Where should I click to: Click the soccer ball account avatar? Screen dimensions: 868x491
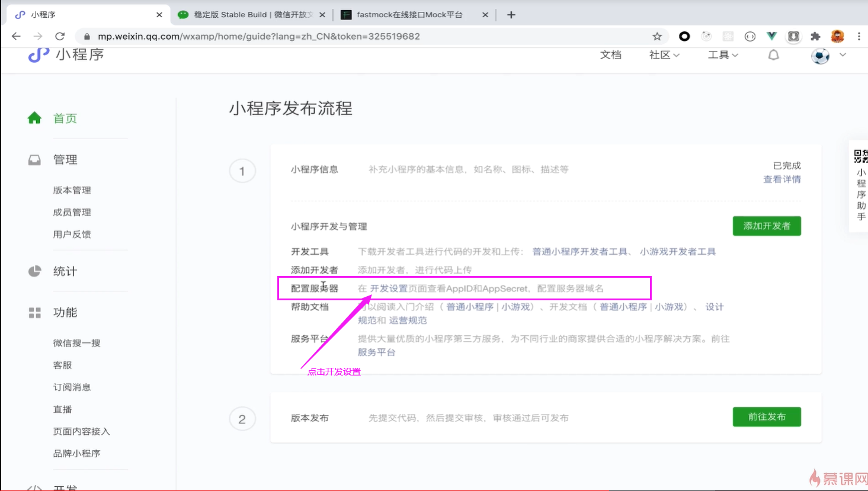820,56
